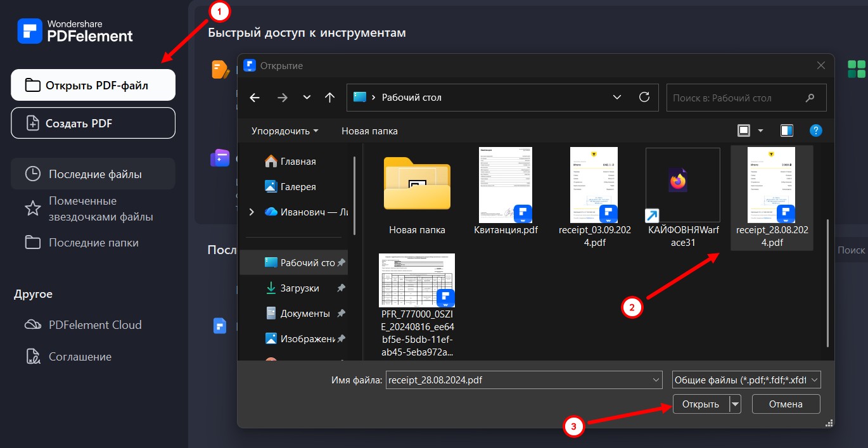The image size is (868, 448).
Task: Open Последние файлы in the sidebar
Action: [93, 173]
